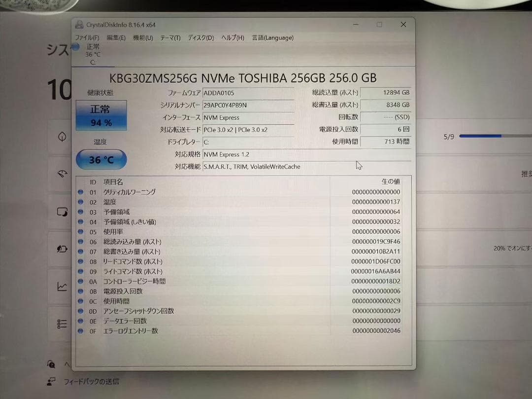Open the ディスク(D) disk selection menu
This screenshot has height=399, width=532.
(x=199, y=37)
